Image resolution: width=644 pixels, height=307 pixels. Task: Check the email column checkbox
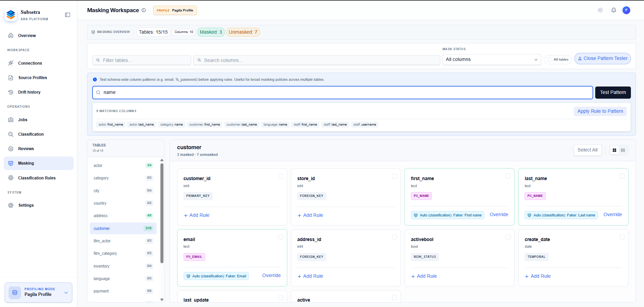point(281,237)
